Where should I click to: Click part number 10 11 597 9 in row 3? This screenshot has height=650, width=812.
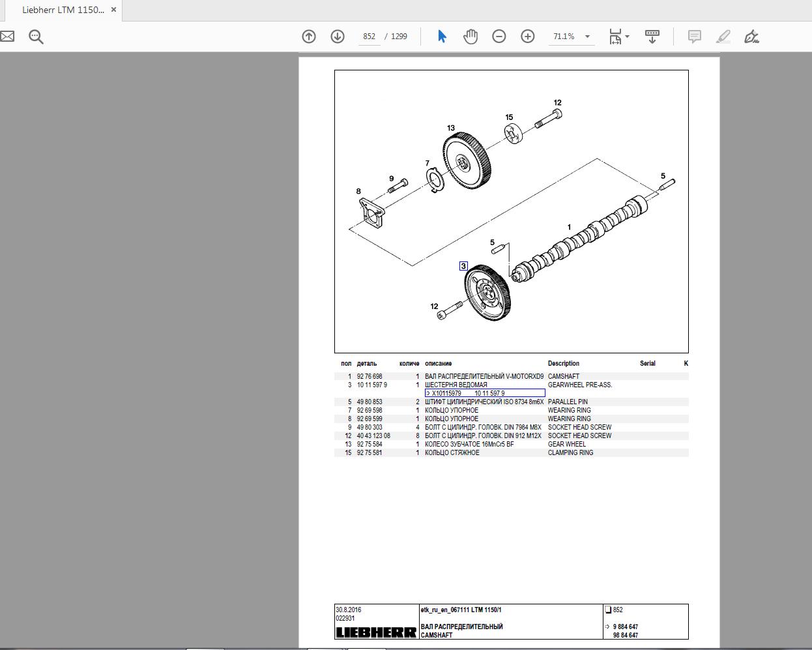371,385
